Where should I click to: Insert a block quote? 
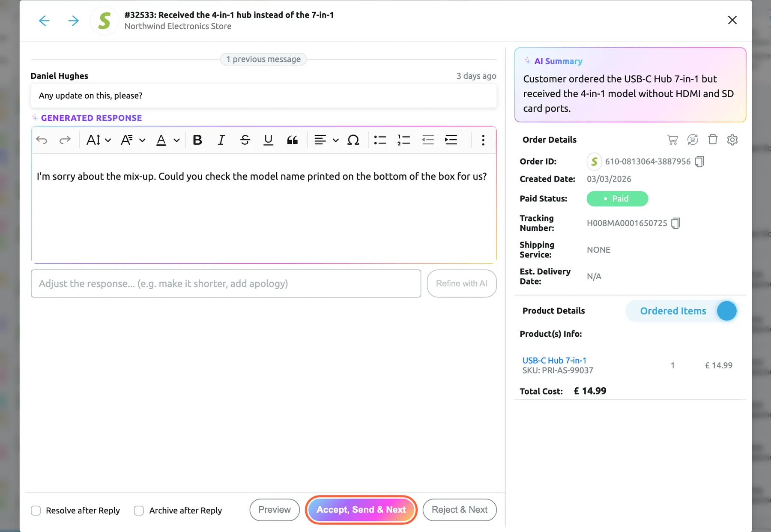click(292, 140)
